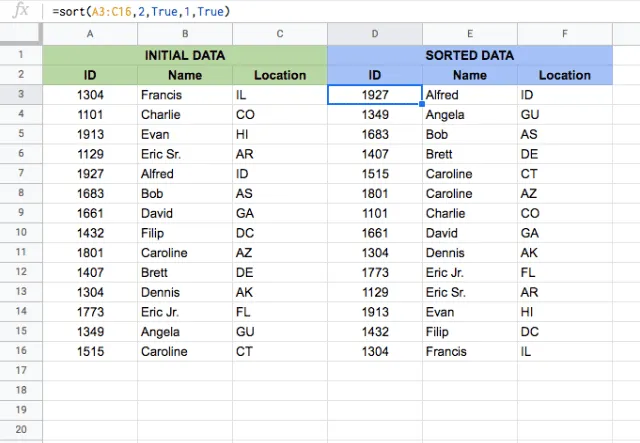
Task: Select cell A9 containing 1661
Action: pyautogui.click(x=90, y=213)
